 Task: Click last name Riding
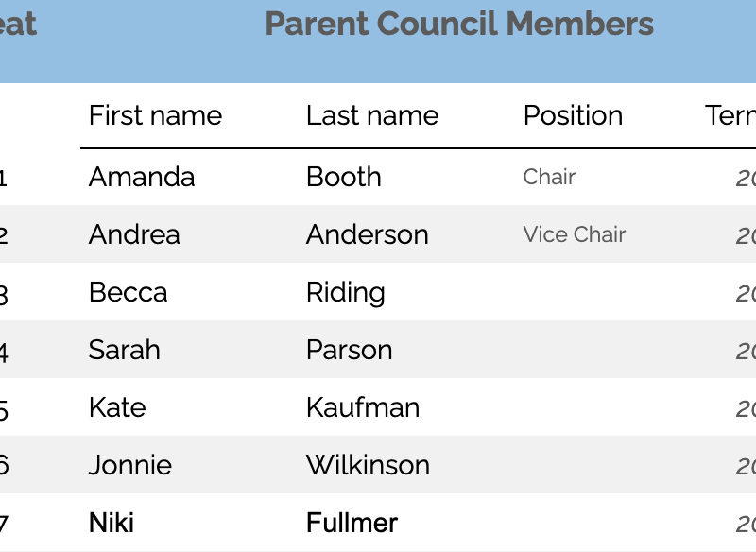[346, 294]
